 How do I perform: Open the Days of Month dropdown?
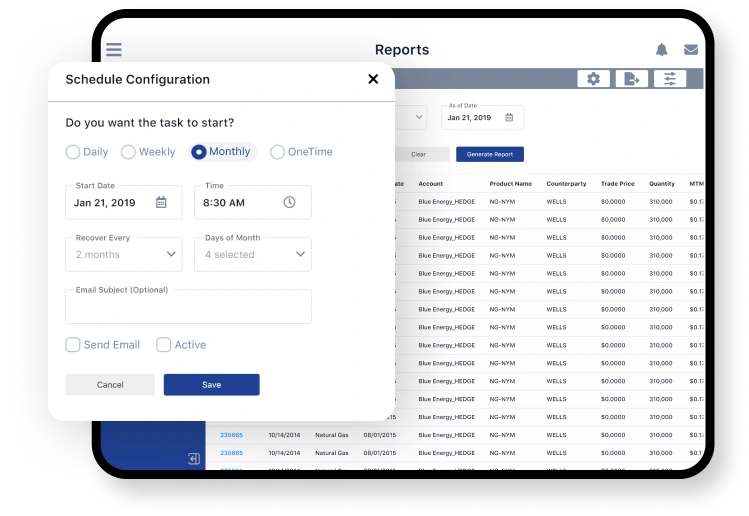coord(253,254)
